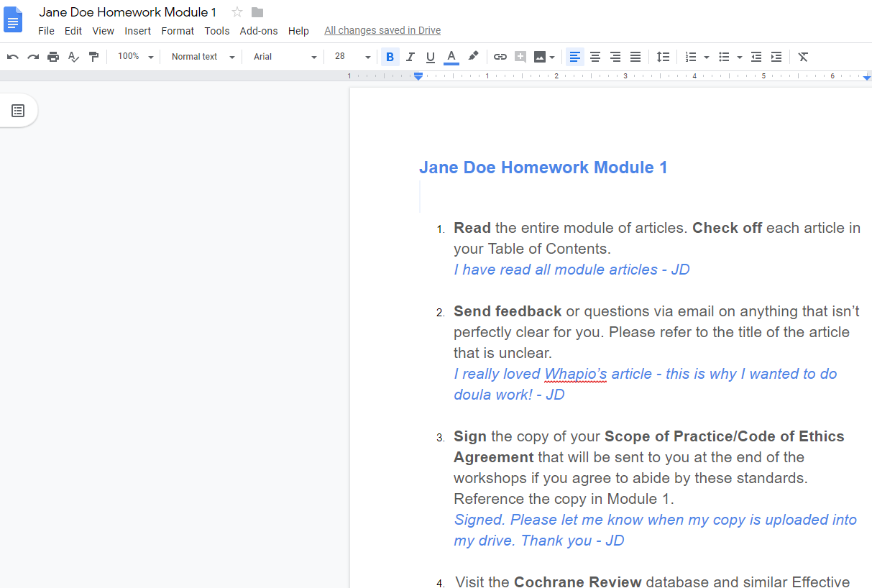Select the Paint format roller icon
The image size is (872, 588).
93,57
